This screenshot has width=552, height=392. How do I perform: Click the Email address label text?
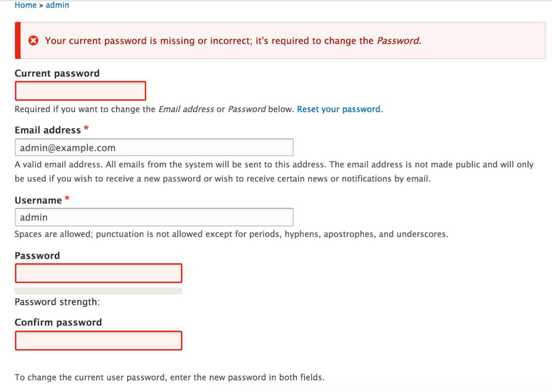pyautogui.click(x=48, y=130)
